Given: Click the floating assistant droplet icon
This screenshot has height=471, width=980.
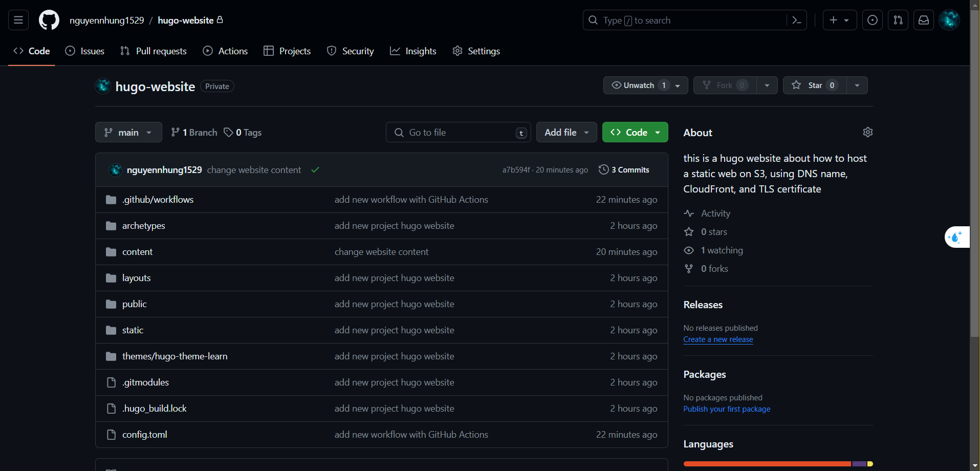Looking at the screenshot, I should tap(956, 237).
